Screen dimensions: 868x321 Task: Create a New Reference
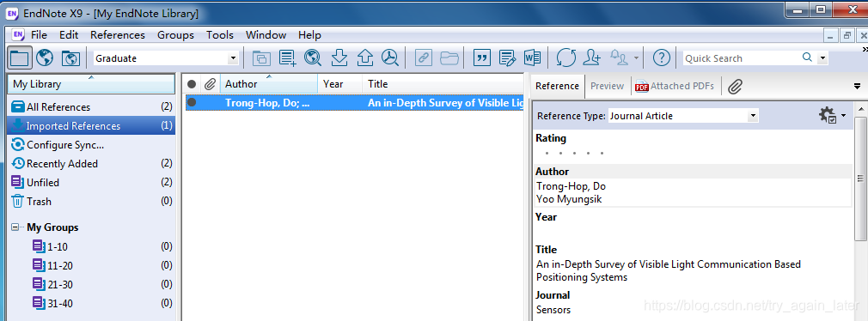(287, 58)
